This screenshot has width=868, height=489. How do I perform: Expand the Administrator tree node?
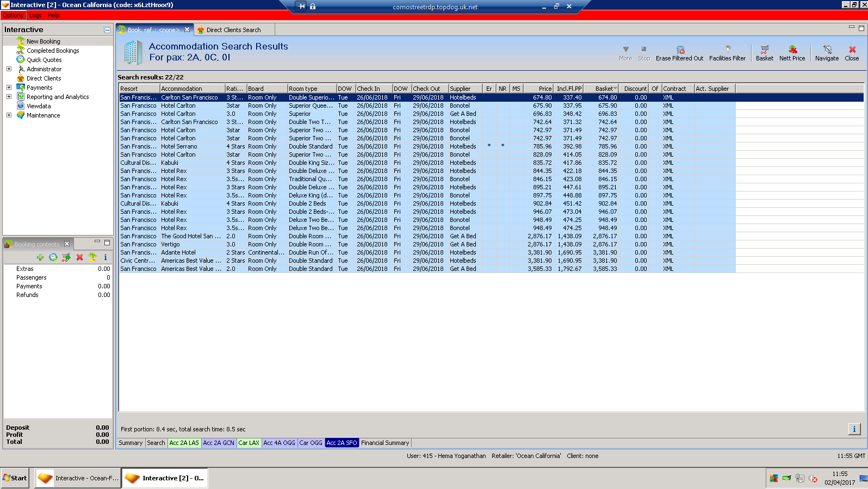9,69
